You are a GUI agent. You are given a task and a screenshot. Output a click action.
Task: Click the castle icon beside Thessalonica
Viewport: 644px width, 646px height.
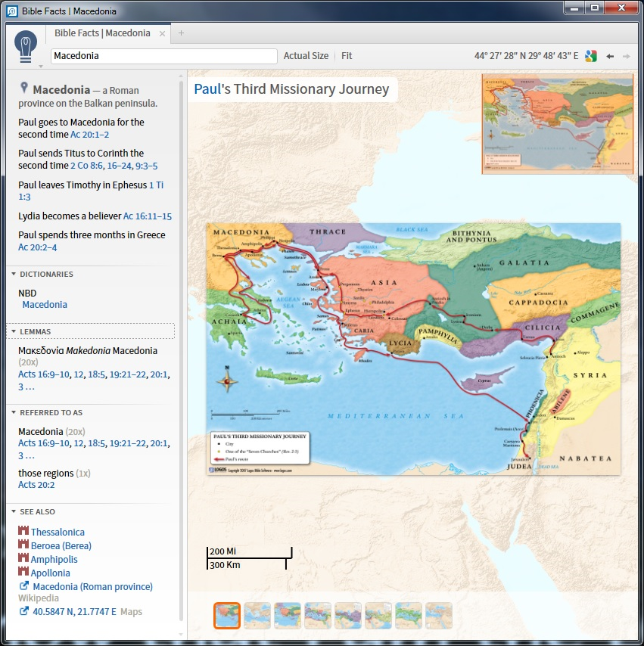[23, 532]
